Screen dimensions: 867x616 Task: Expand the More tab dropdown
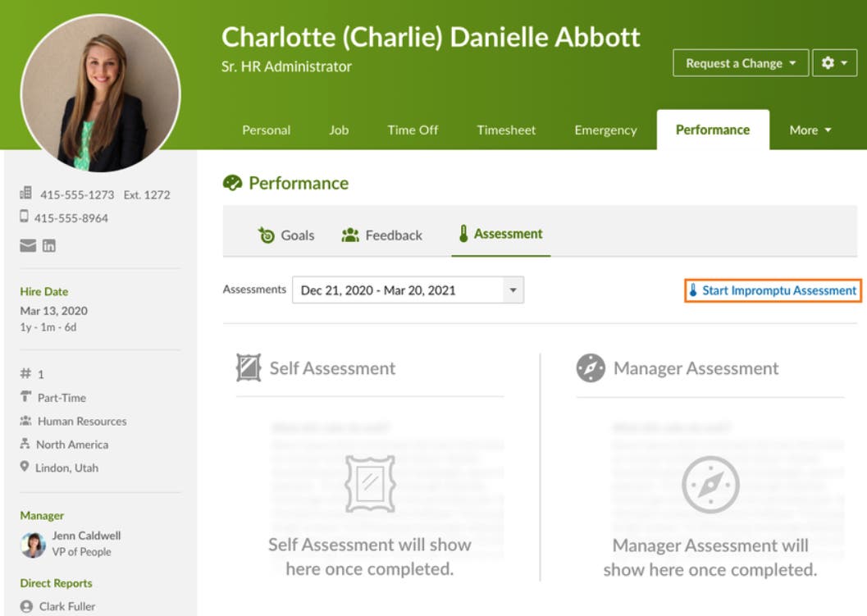coord(809,130)
